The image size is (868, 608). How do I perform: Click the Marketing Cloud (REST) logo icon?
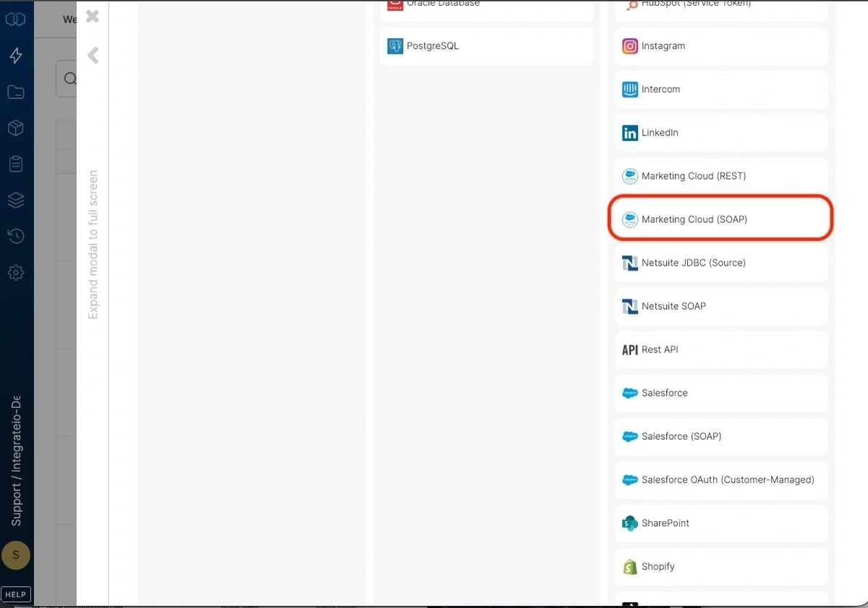point(630,177)
